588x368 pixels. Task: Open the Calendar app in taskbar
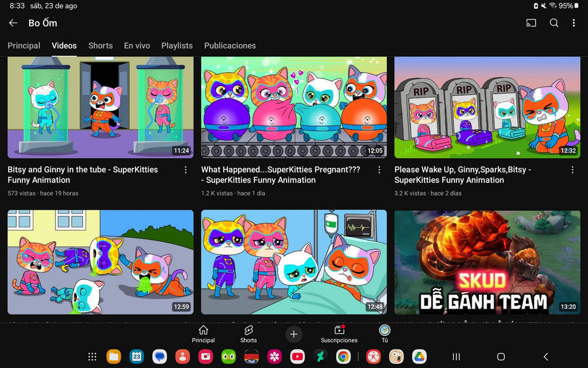tap(137, 357)
